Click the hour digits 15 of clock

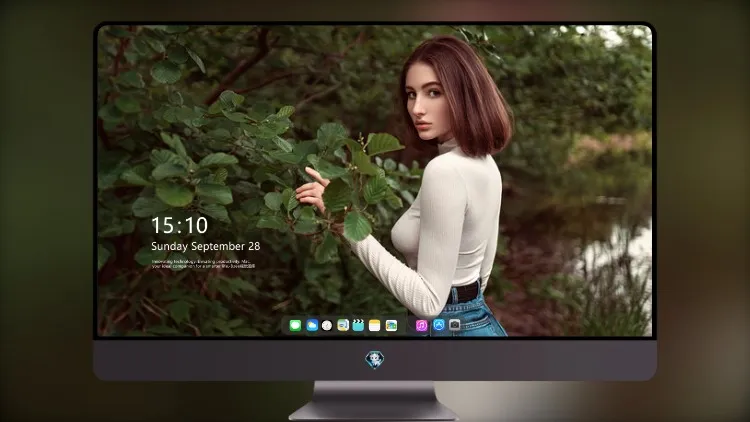161,225
